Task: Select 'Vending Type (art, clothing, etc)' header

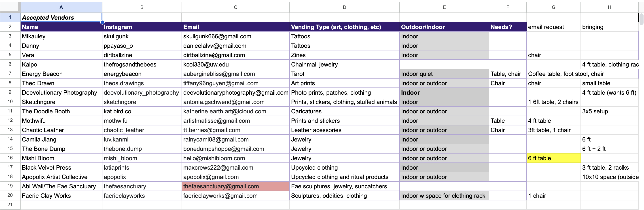Action: [x=345, y=27]
